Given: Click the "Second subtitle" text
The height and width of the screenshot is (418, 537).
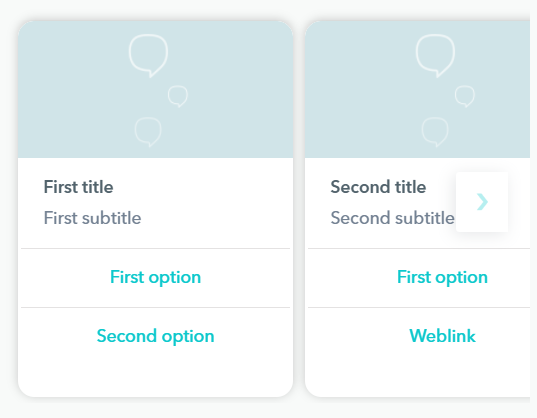Looking at the screenshot, I should [x=392, y=218].
